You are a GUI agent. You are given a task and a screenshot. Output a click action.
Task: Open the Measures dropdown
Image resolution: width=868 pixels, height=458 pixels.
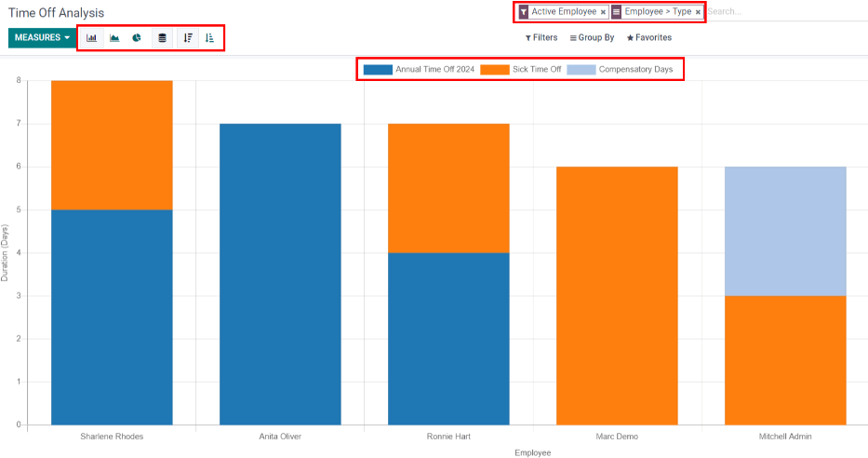tap(42, 38)
